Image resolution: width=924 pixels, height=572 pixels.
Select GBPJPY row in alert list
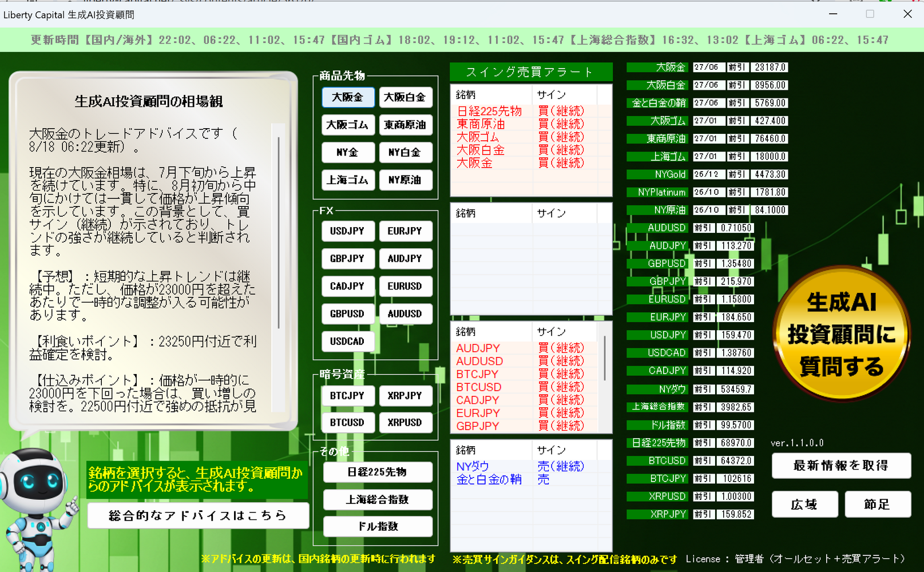tap(525, 426)
